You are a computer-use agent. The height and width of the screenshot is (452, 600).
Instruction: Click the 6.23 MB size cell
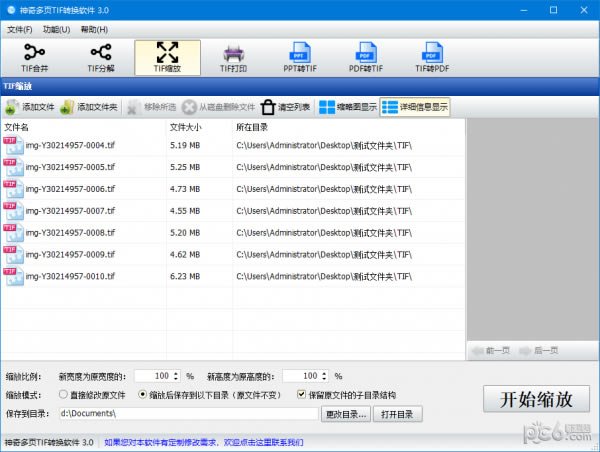pyautogui.click(x=185, y=276)
